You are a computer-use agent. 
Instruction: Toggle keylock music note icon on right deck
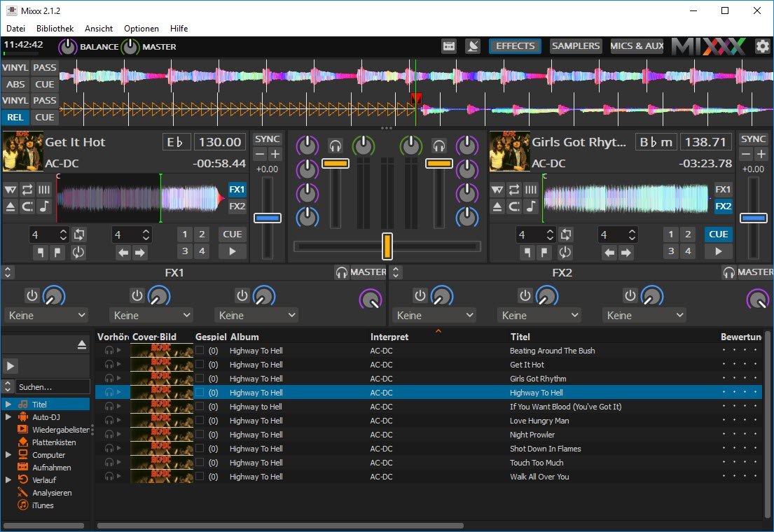pyautogui.click(x=531, y=206)
